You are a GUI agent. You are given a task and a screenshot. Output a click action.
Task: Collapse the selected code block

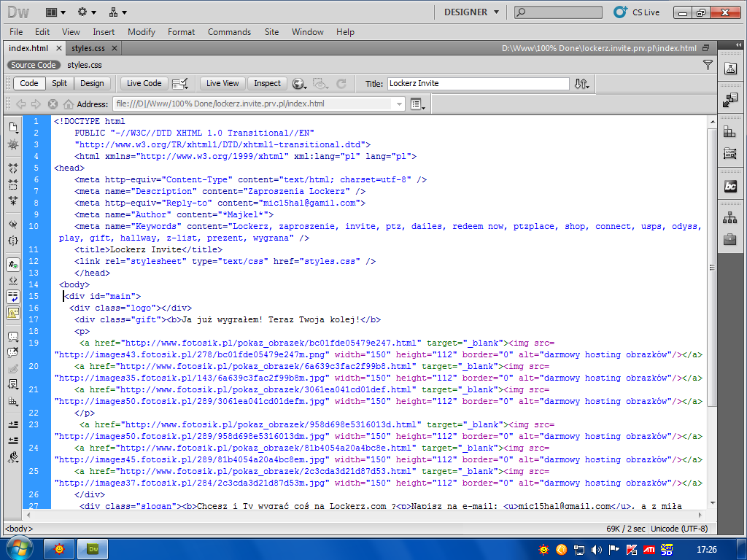click(13, 184)
